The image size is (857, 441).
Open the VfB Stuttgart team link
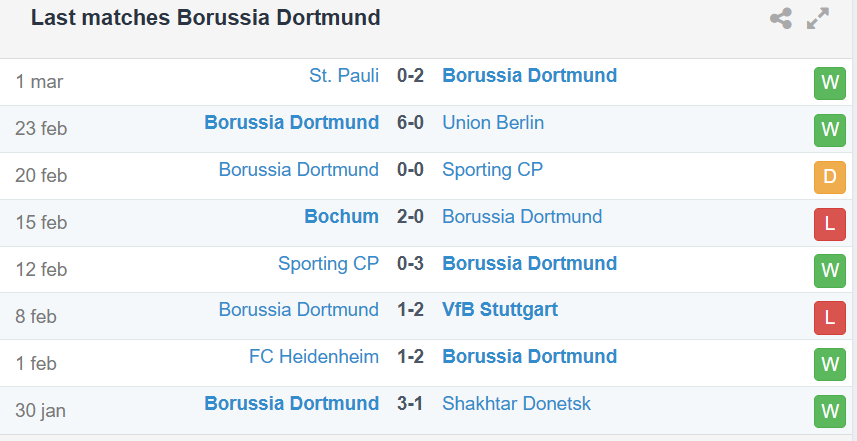click(x=500, y=309)
